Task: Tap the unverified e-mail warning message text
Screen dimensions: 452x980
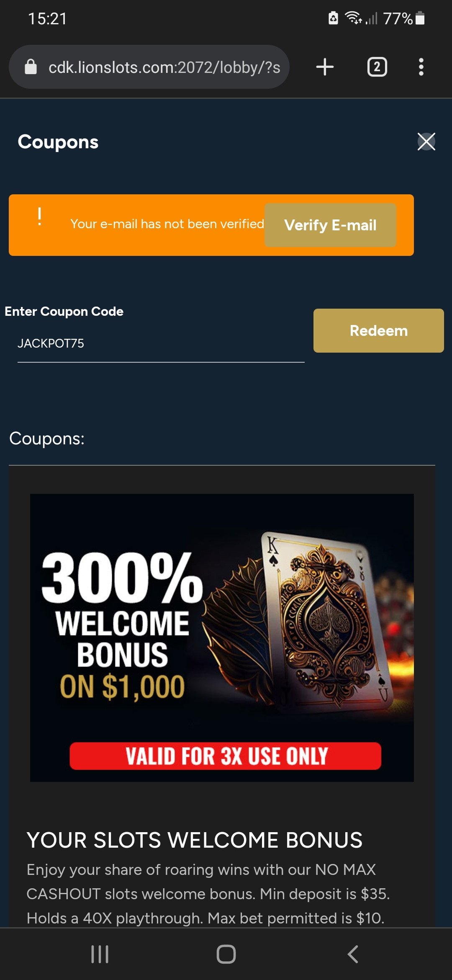Action: (167, 224)
